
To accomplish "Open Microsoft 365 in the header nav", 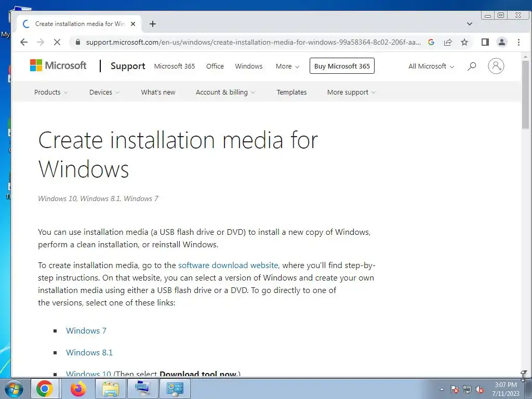I will click(x=175, y=66).
